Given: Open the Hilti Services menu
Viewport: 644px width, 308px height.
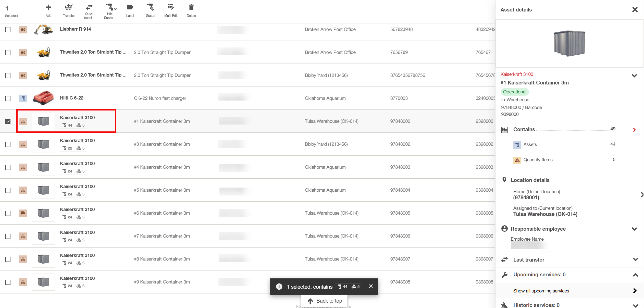Looking at the screenshot, I should [x=110, y=11].
